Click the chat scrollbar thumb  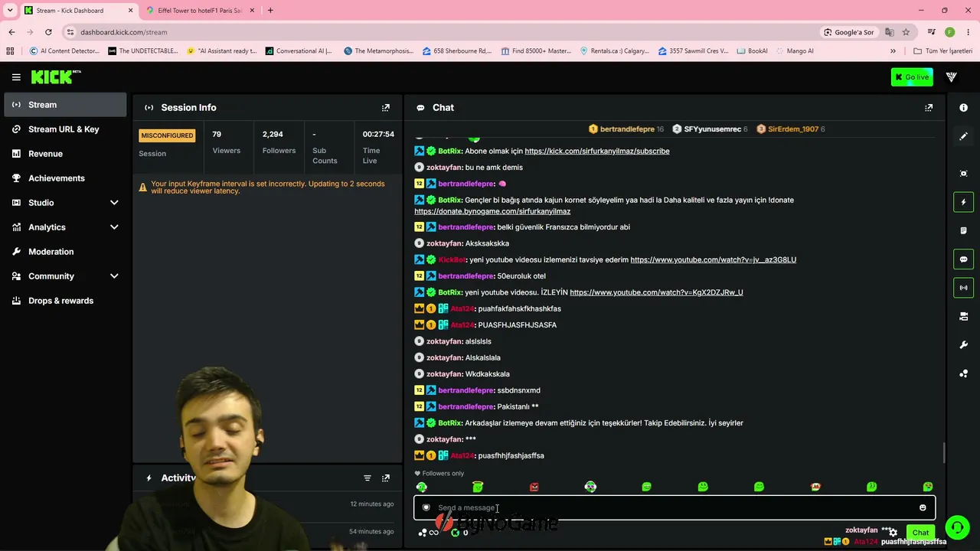(x=944, y=453)
